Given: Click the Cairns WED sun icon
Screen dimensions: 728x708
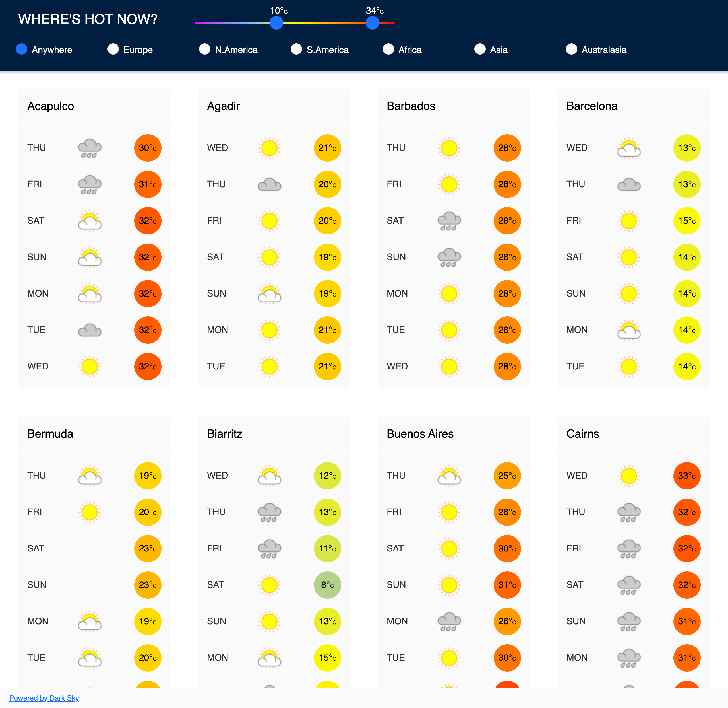Looking at the screenshot, I should coord(629,476).
